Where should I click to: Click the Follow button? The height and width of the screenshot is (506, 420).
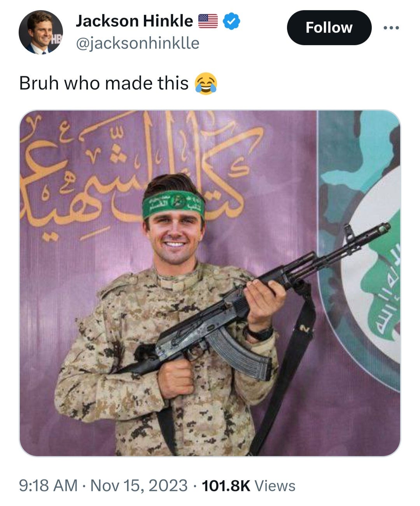tap(329, 28)
